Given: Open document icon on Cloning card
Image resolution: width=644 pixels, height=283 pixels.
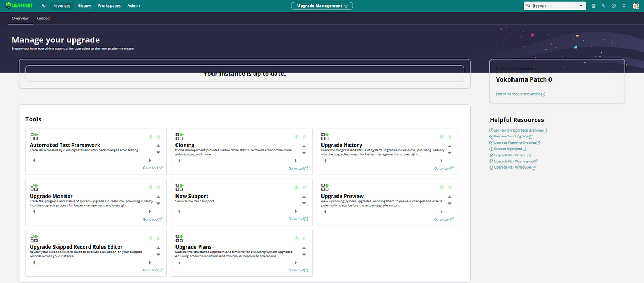Looking at the screenshot, I should [296, 136].
